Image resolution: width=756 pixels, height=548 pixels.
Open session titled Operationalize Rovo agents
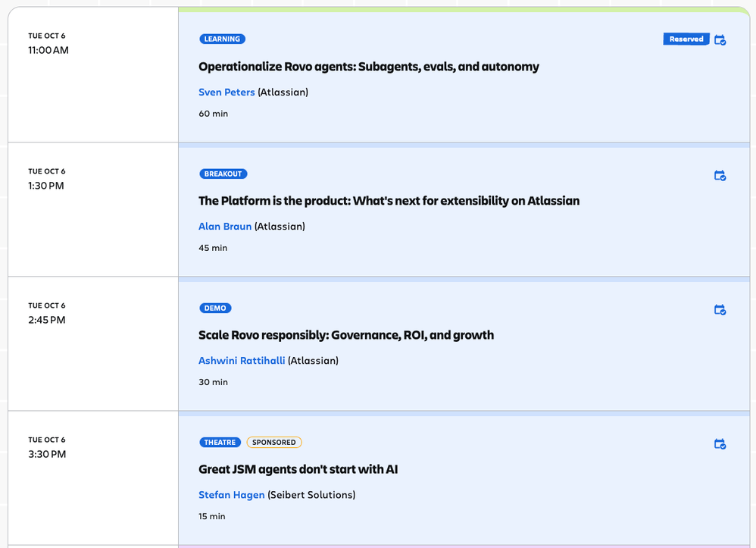point(369,67)
